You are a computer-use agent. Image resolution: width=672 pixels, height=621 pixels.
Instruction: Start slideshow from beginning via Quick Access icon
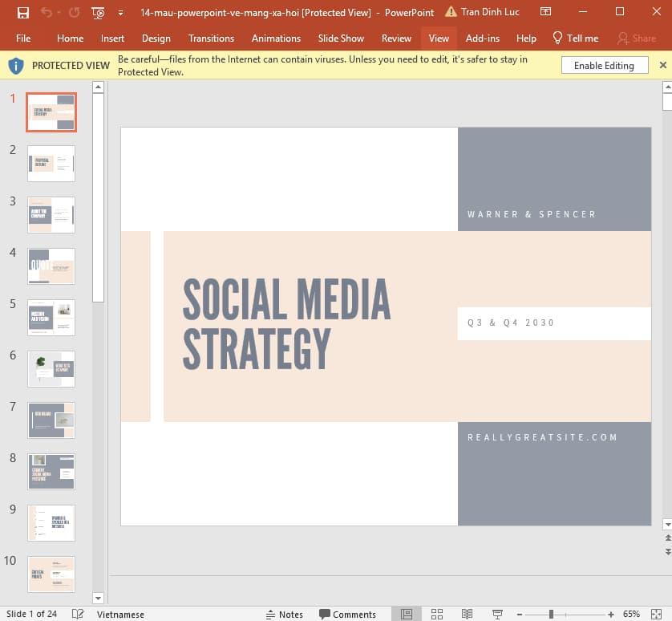tap(96, 12)
